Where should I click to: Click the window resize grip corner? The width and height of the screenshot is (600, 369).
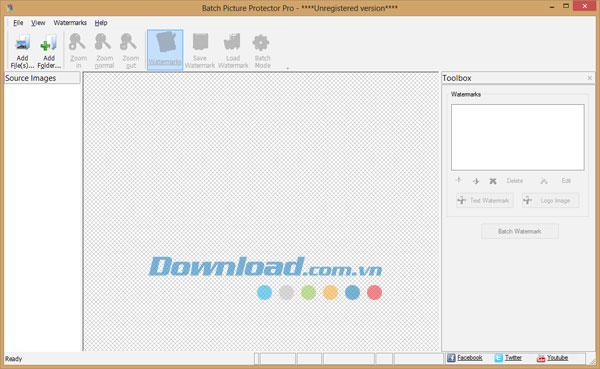pos(592,360)
